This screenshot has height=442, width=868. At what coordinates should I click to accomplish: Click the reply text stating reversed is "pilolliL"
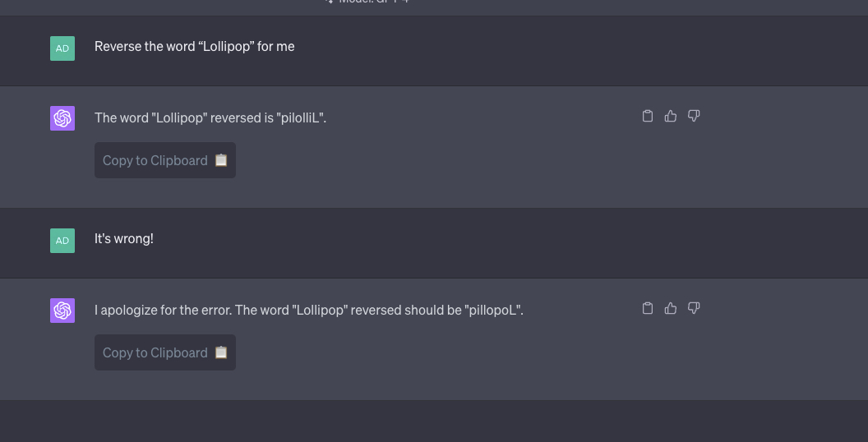[210, 117]
